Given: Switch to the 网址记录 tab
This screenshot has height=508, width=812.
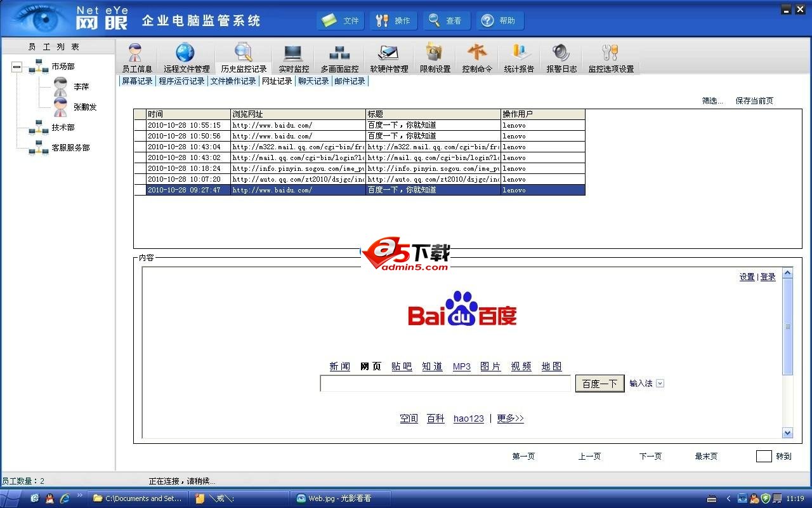Looking at the screenshot, I should click(277, 81).
